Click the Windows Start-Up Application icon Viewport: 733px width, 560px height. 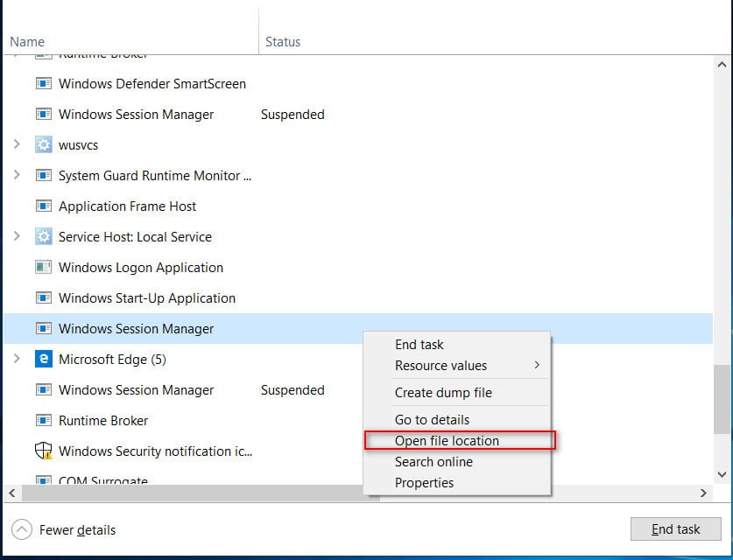[43, 298]
